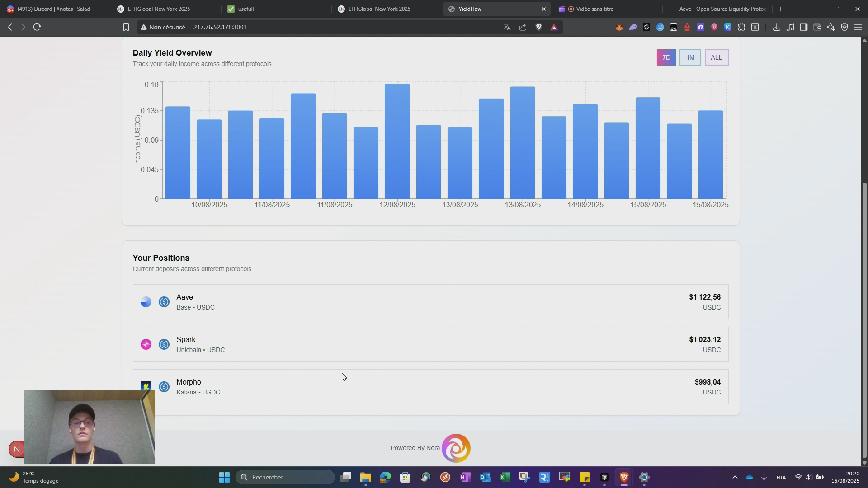Click the Nora logo in footer
Viewport: 868px width, 488px height.
click(456, 448)
